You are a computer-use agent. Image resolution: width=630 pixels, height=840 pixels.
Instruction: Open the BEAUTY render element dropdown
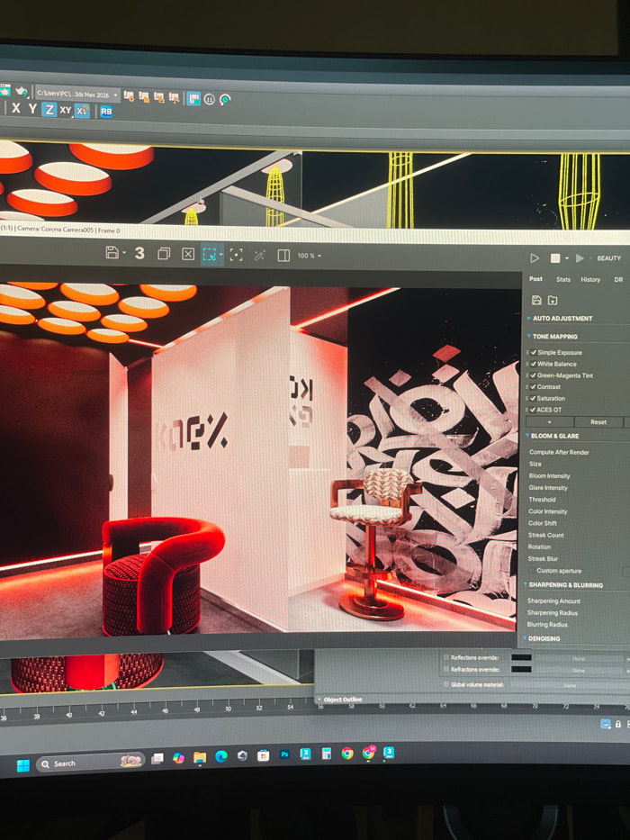pyautogui.click(x=609, y=258)
